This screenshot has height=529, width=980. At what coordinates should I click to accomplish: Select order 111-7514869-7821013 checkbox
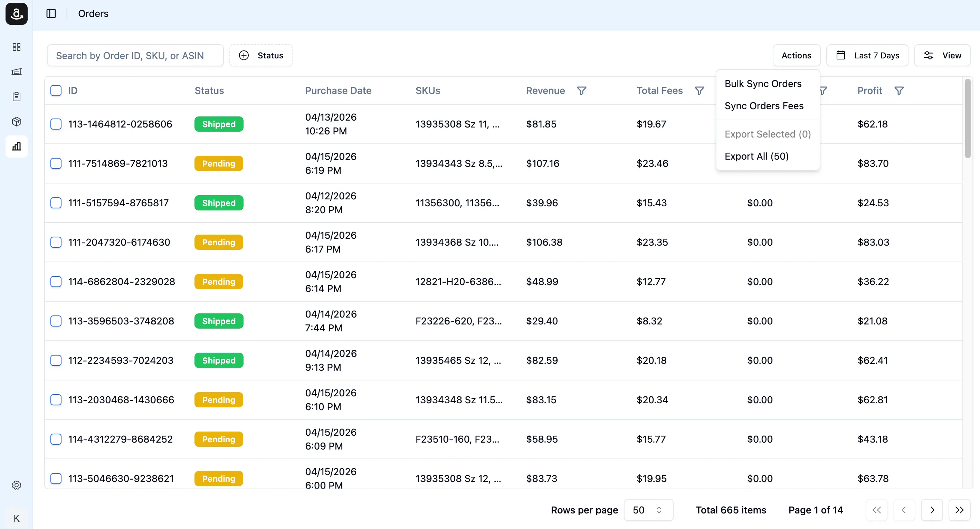click(x=56, y=163)
